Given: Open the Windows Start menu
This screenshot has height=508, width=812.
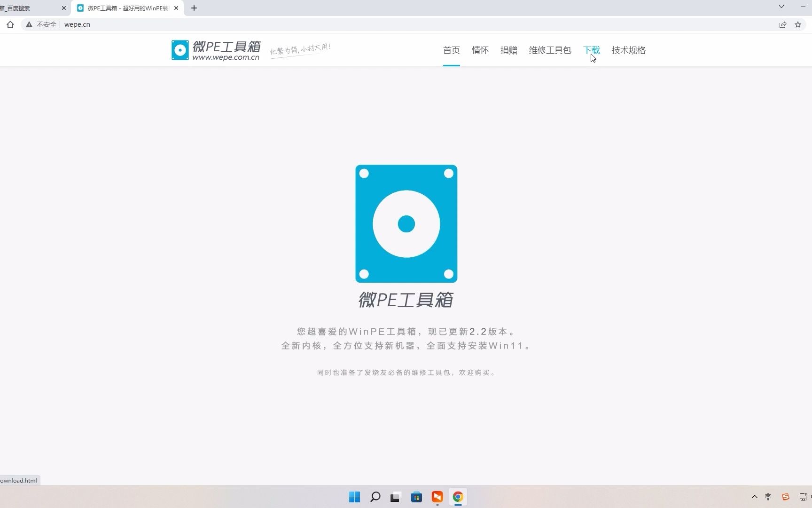Looking at the screenshot, I should (x=355, y=497).
